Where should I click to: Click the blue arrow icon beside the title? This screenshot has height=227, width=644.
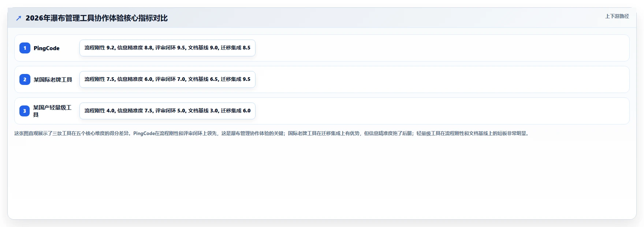(x=19, y=18)
